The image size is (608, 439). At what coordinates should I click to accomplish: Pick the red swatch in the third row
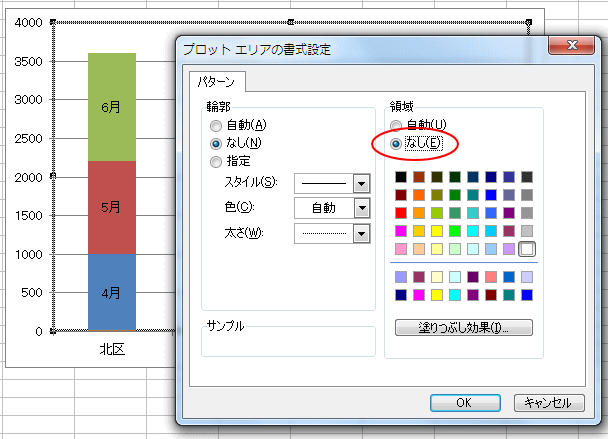point(401,213)
